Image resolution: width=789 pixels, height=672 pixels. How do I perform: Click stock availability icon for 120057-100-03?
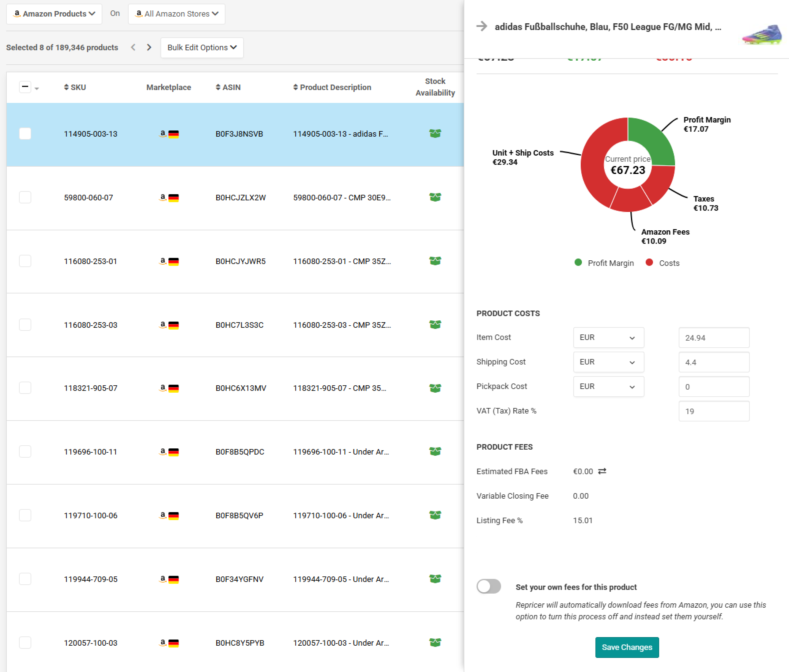435,642
